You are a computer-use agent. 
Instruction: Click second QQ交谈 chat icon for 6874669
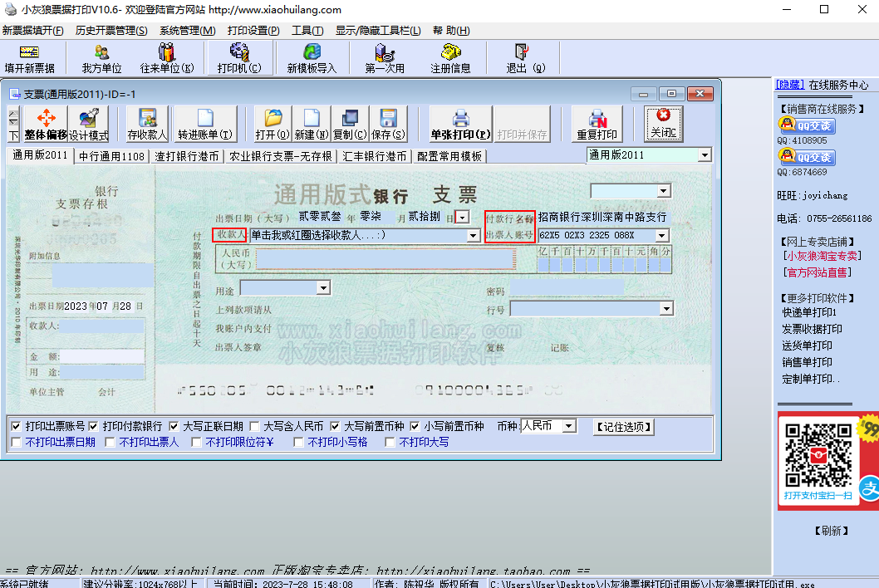(808, 156)
